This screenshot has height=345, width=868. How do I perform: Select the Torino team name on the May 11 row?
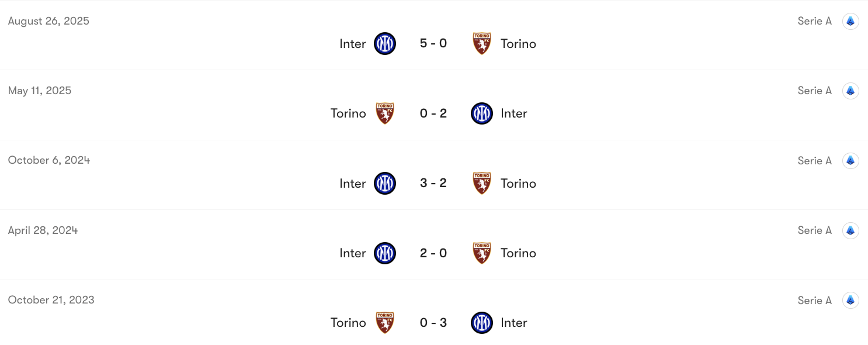click(348, 113)
